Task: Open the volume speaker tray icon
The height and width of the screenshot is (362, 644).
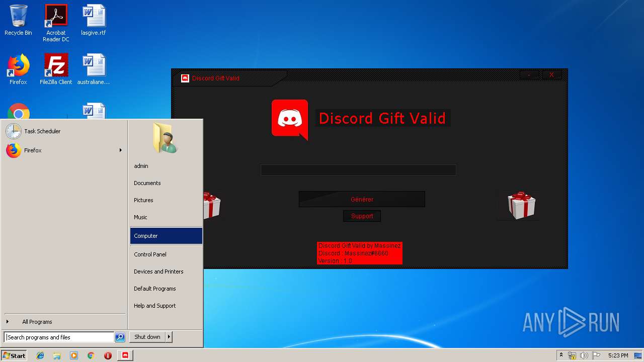Action: (584, 355)
